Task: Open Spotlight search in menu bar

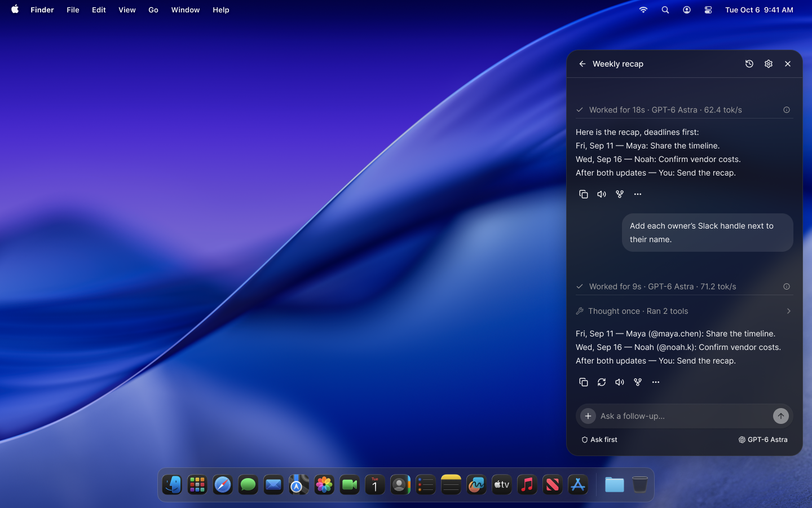Action: (x=665, y=10)
